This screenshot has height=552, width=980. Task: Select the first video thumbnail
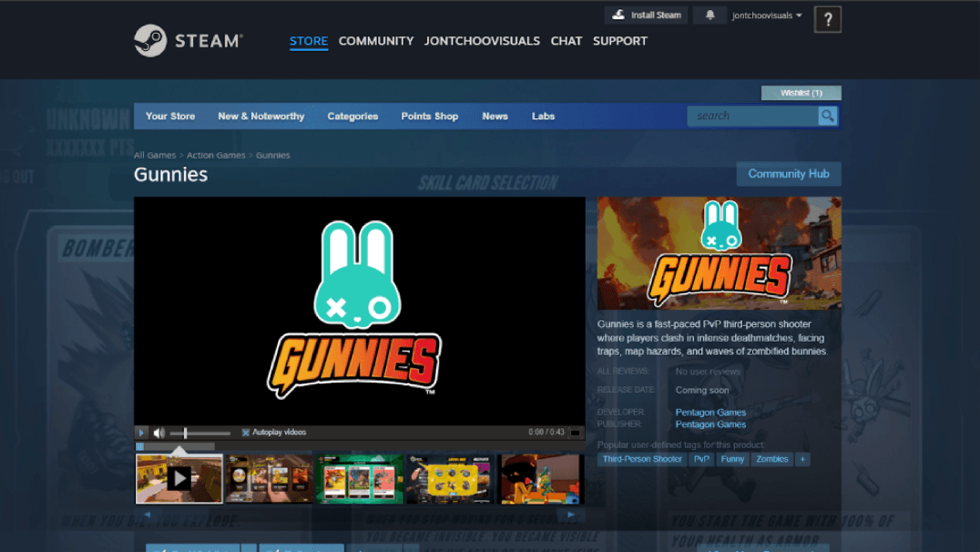pyautogui.click(x=179, y=479)
